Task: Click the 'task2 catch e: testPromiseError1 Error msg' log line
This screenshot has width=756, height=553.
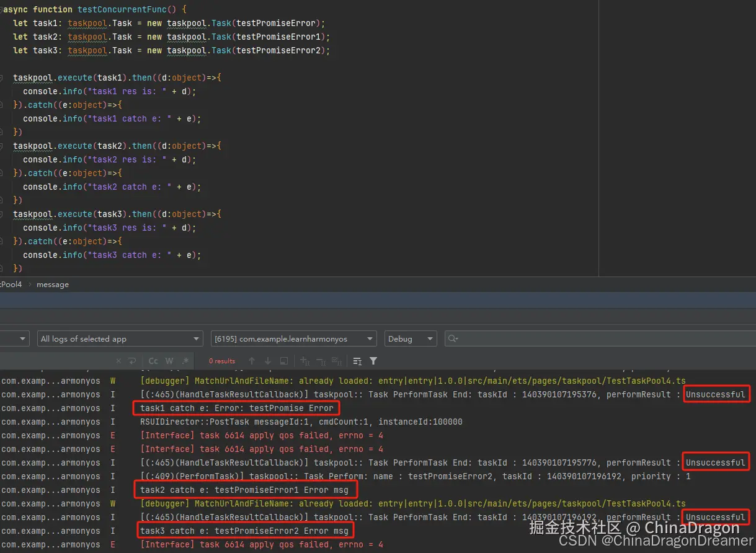Action: click(x=244, y=490)
